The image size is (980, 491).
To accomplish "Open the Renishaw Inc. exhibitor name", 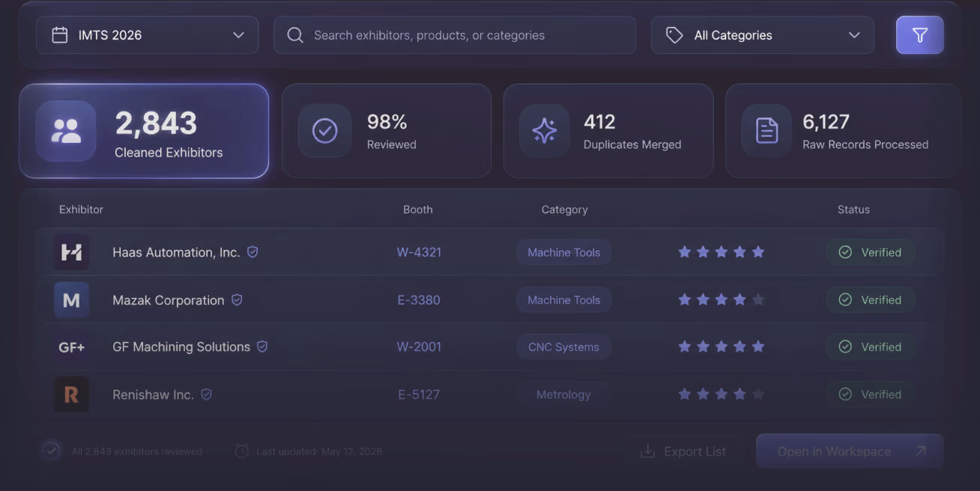I will coord(153,394).
